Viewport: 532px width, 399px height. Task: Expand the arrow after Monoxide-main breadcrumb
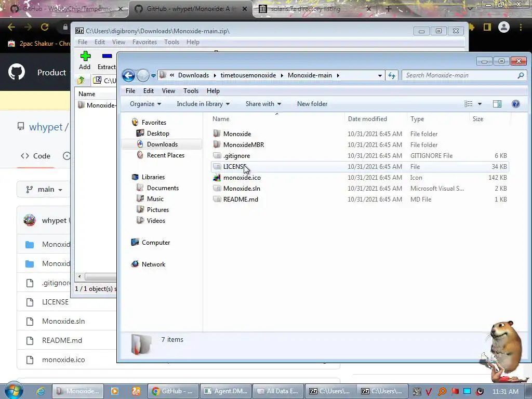(338, 75)
